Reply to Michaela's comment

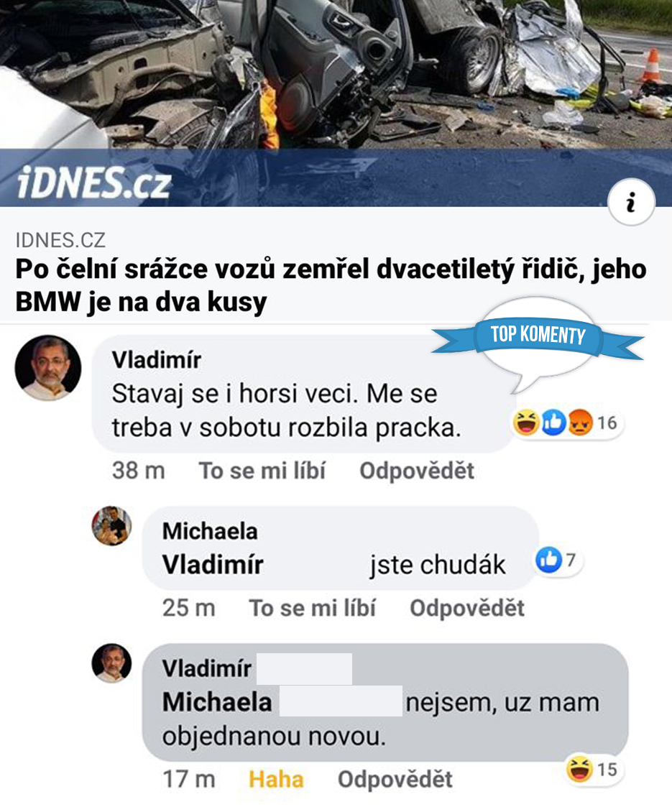tap(467, 608)
